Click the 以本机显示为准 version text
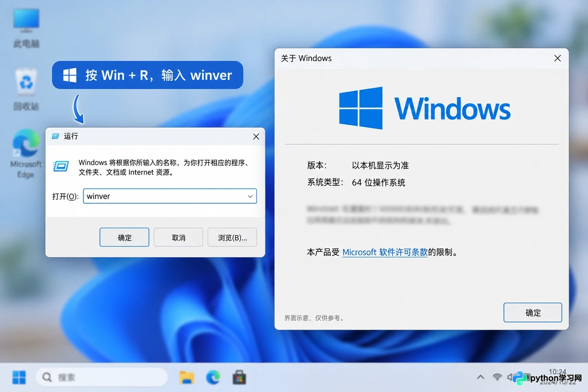The image size is (588, 392). (x=380, y=165)
